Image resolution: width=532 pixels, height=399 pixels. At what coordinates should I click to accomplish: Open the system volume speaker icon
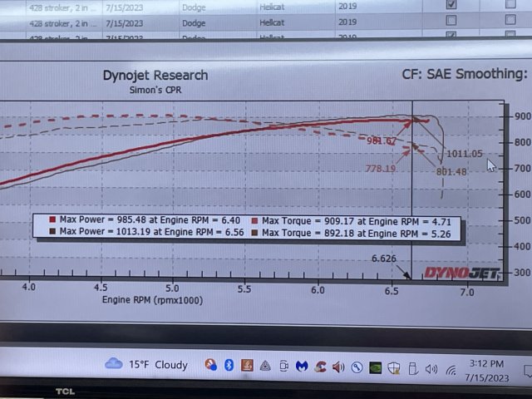pos(431,369)
